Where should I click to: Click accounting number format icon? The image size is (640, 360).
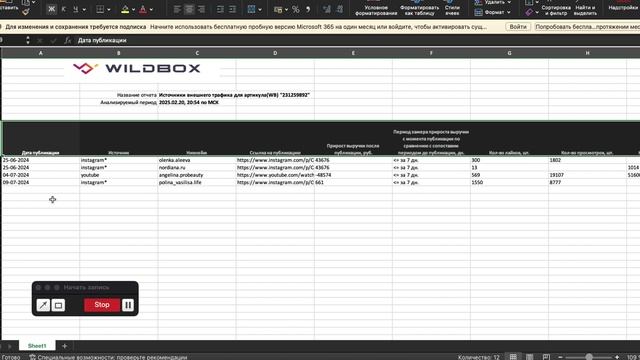click(278, 9)
